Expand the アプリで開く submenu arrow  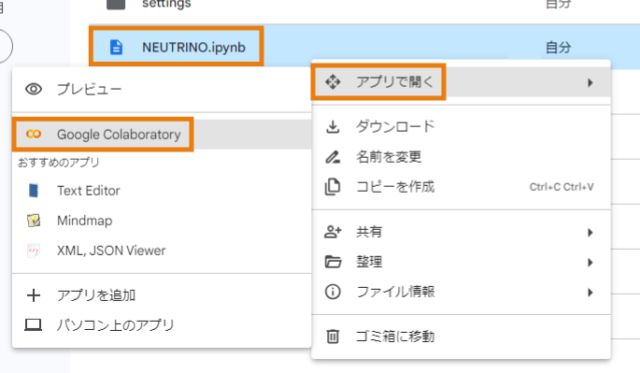pyautogui.click(x=590, y=83)
